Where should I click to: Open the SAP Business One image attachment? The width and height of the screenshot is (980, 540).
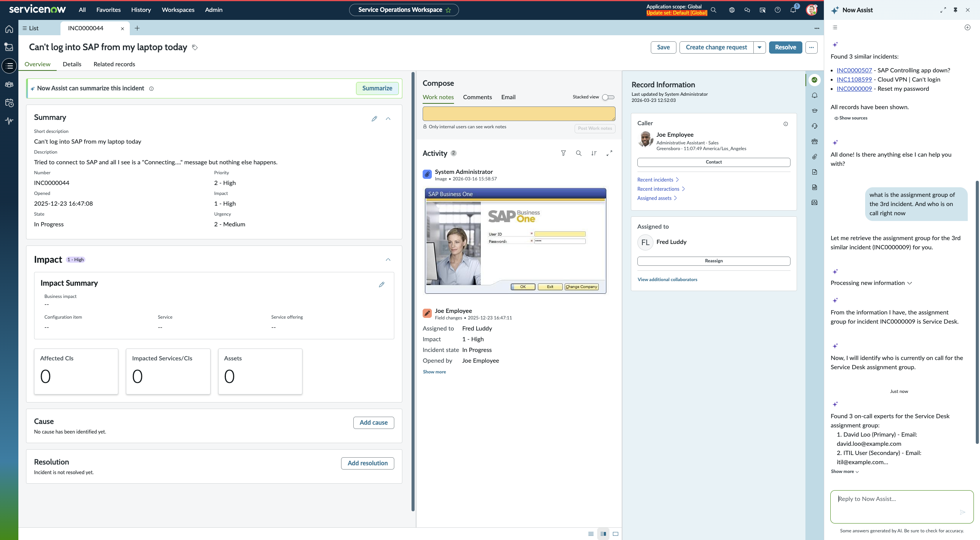515,241
